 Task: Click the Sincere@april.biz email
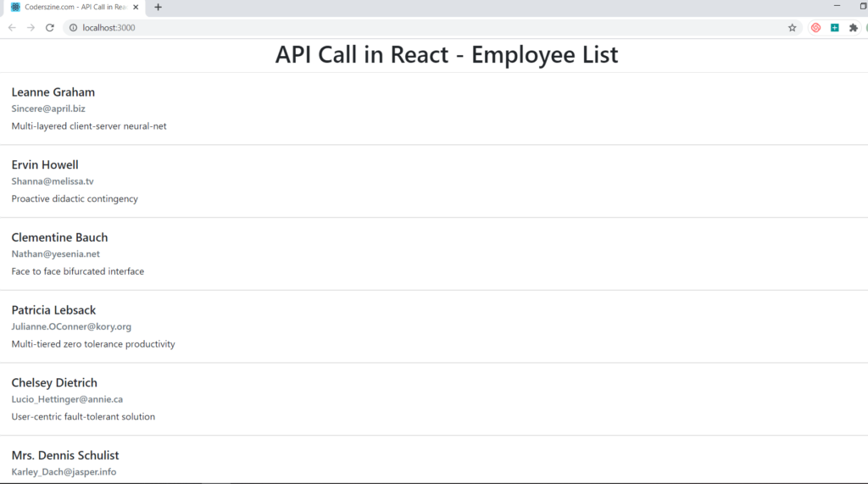tap(48, 108)
